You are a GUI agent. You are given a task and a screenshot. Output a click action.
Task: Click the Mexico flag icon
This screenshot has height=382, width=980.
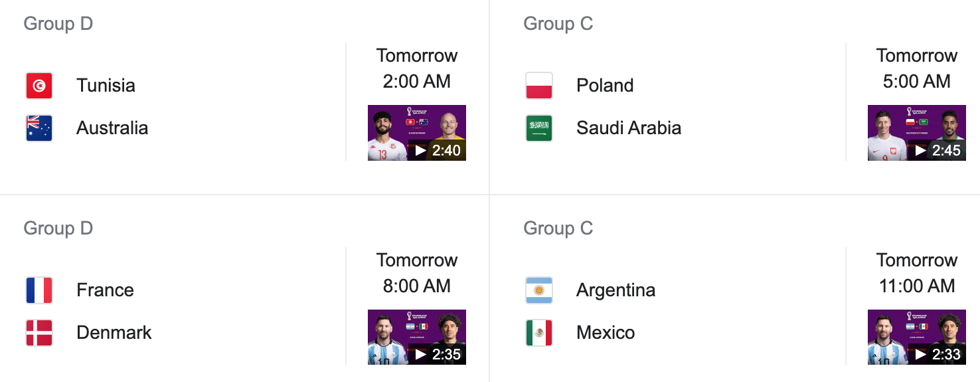539,333
